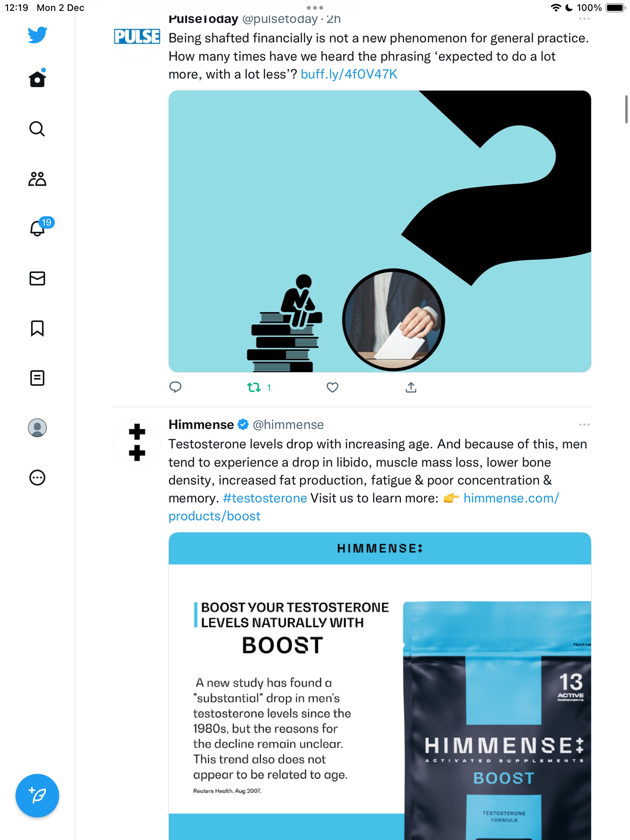Open More options circle icon in sidebar

pos(37,478)
